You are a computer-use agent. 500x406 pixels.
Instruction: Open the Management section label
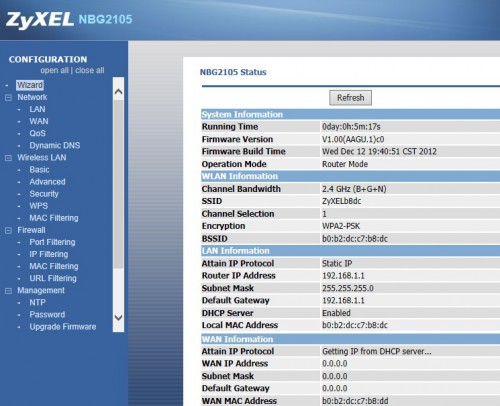pos(41,290)
